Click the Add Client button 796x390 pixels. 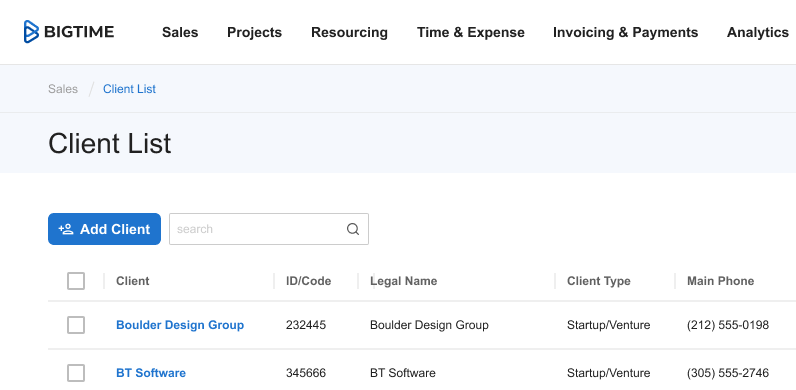point(105,229)
